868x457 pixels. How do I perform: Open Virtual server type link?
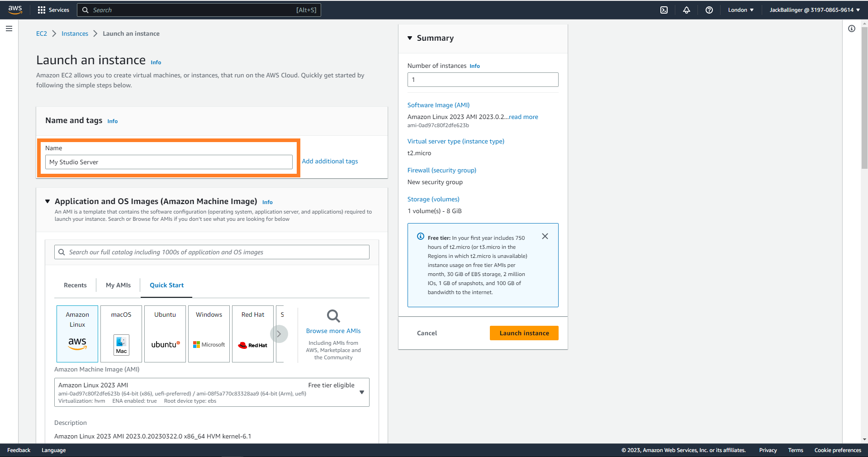pos(456,141)
